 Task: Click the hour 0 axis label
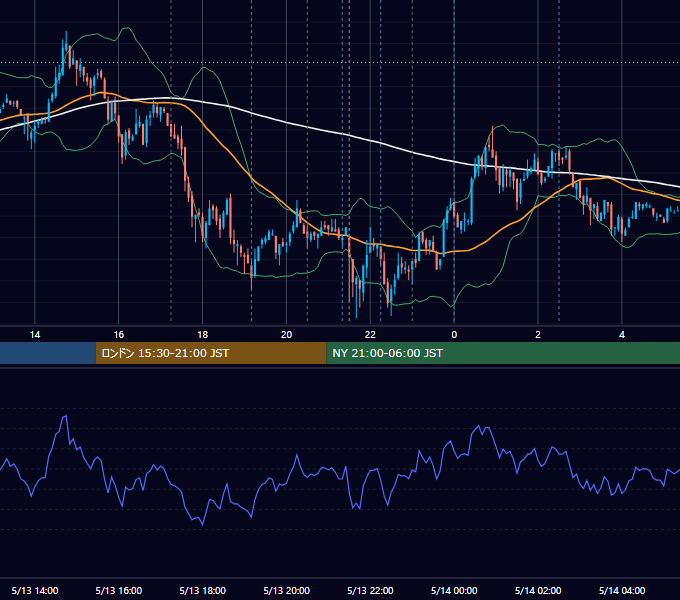tap(454, 335)
